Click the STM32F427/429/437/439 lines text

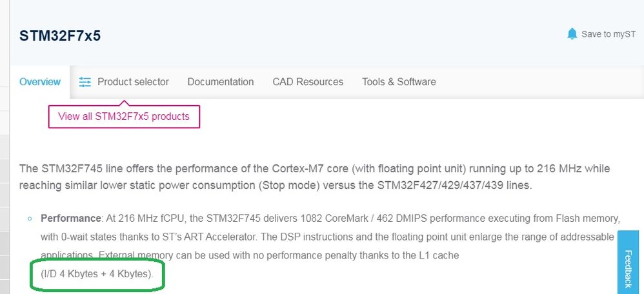[x=455, y=185]
